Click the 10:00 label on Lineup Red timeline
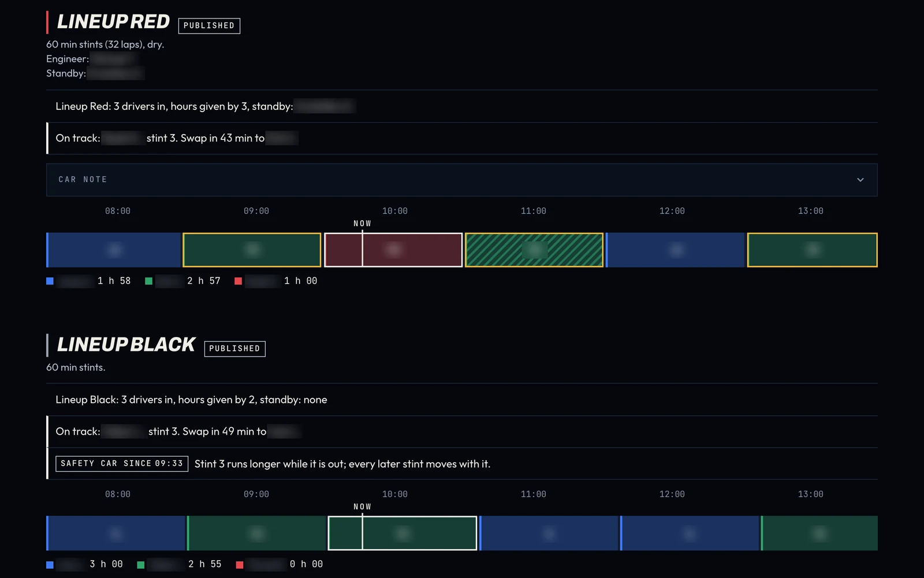 tap(395, 211)
